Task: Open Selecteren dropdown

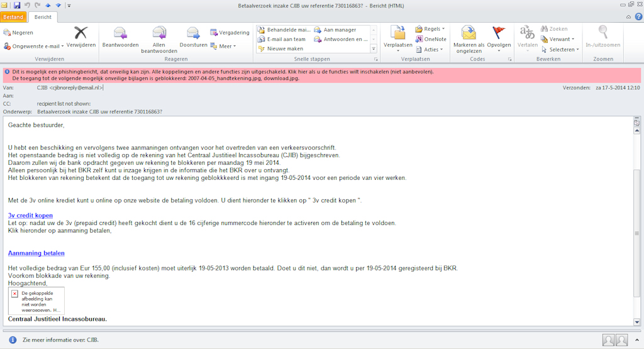Action: click(x=560, y=49)
